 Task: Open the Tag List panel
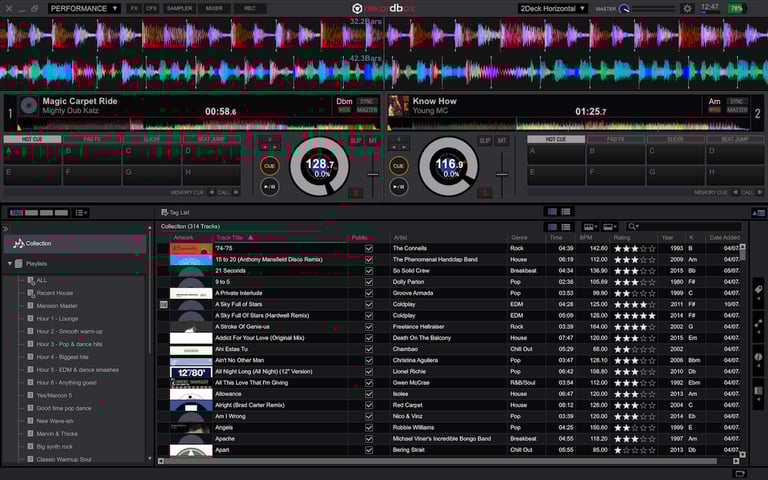[x=175, y=213]
